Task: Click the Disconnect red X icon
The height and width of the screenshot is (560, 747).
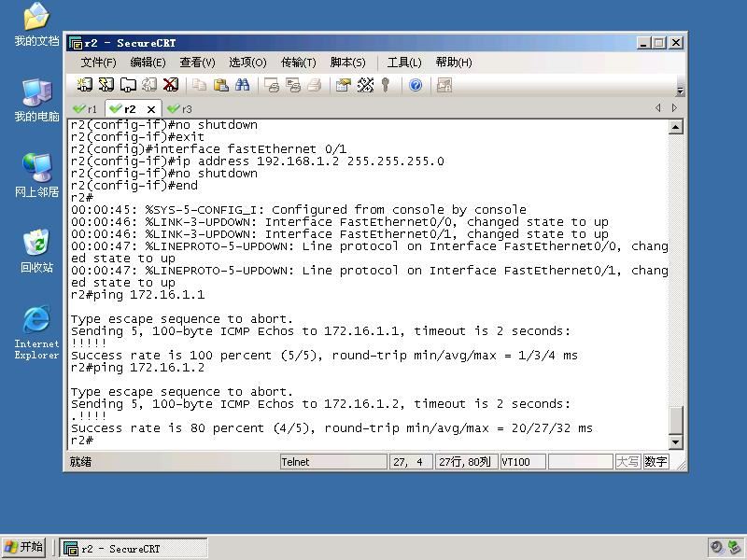Action: (x=171, y=85)
